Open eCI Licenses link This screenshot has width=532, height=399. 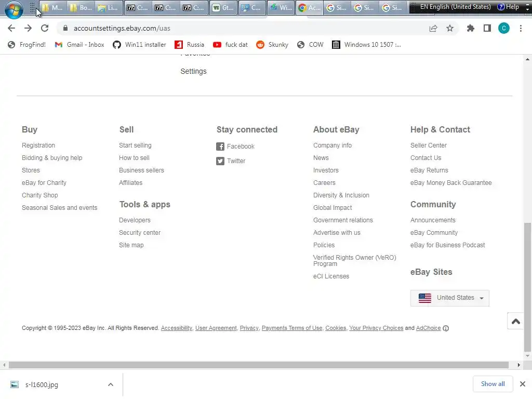coord(331,276)
